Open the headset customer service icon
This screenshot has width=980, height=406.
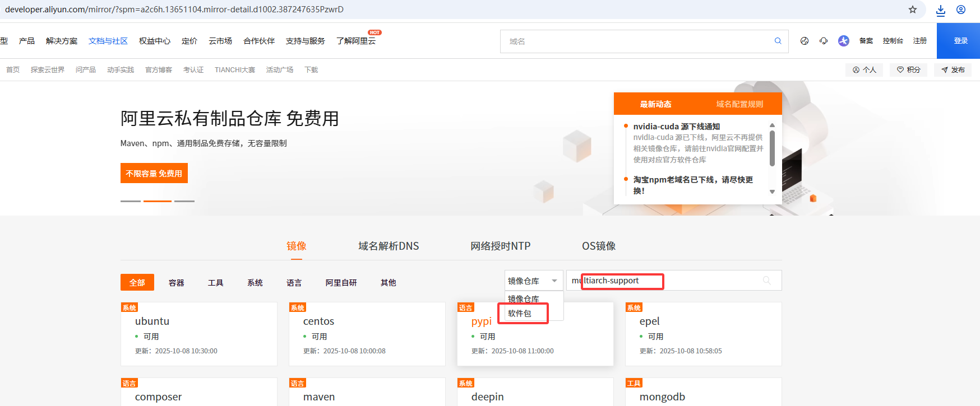(824, 41)
